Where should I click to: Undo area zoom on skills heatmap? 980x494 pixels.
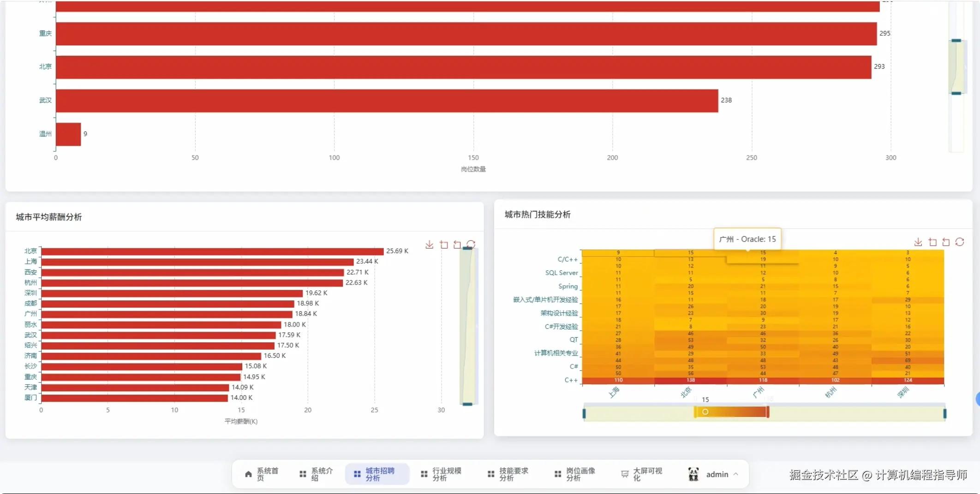pos(946,242)
